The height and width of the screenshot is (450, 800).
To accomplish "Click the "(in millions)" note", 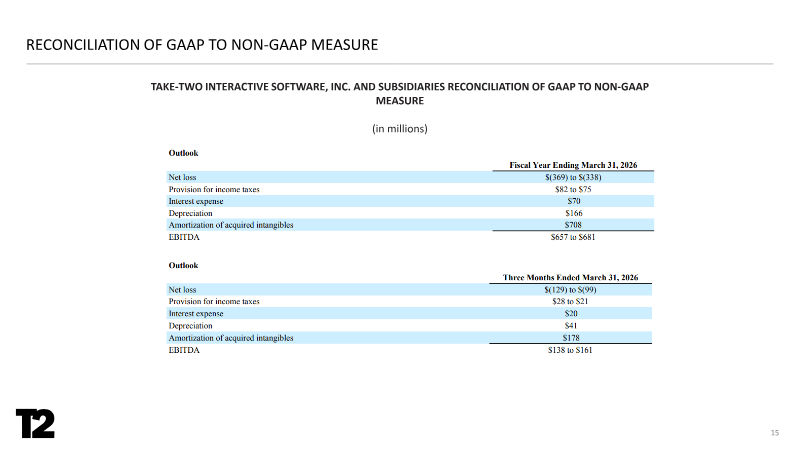I will 400,129.
